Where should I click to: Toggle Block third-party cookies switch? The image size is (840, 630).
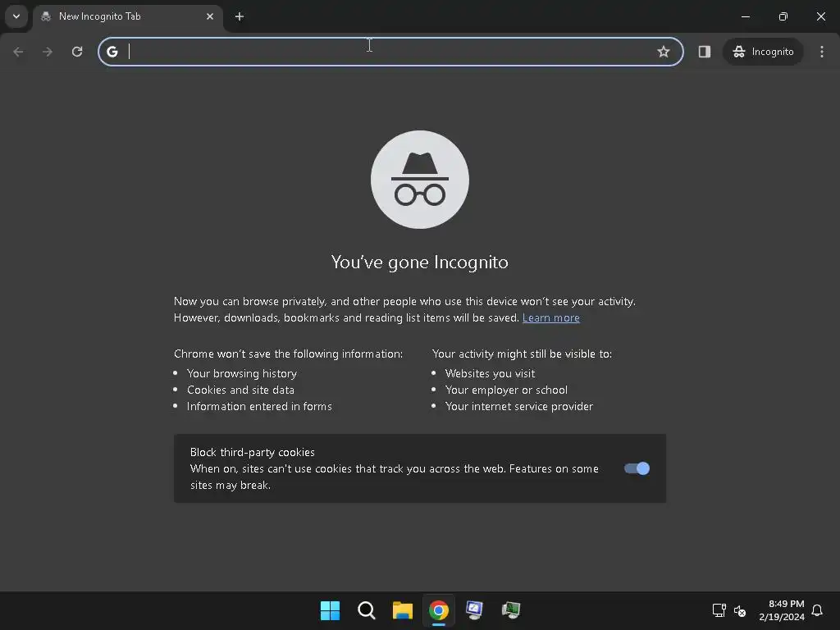click(637, 468)
